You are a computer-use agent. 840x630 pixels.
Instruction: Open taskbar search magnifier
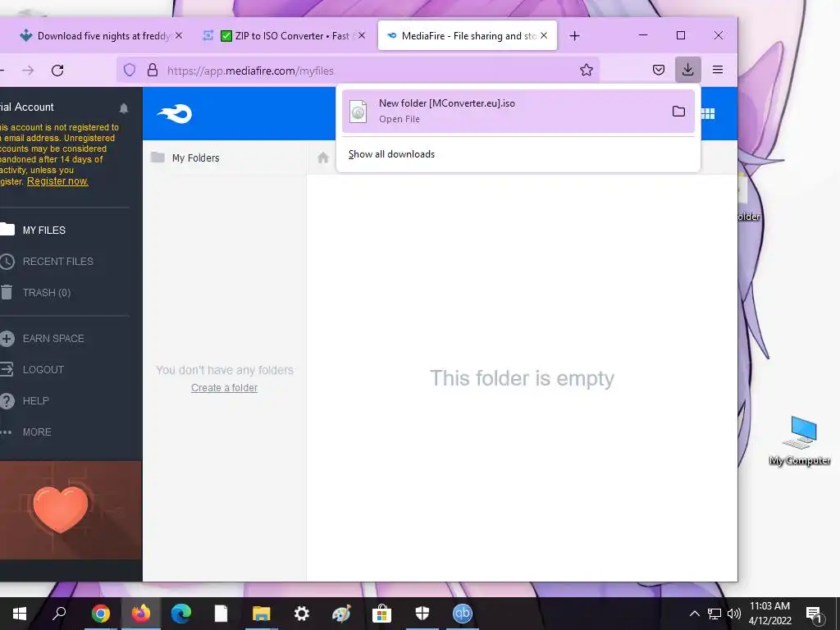59,614
